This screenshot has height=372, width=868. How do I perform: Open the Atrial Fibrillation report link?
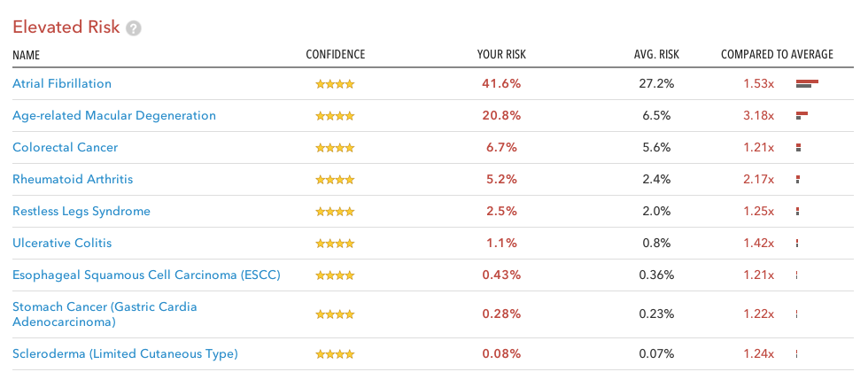click(62, 83)
